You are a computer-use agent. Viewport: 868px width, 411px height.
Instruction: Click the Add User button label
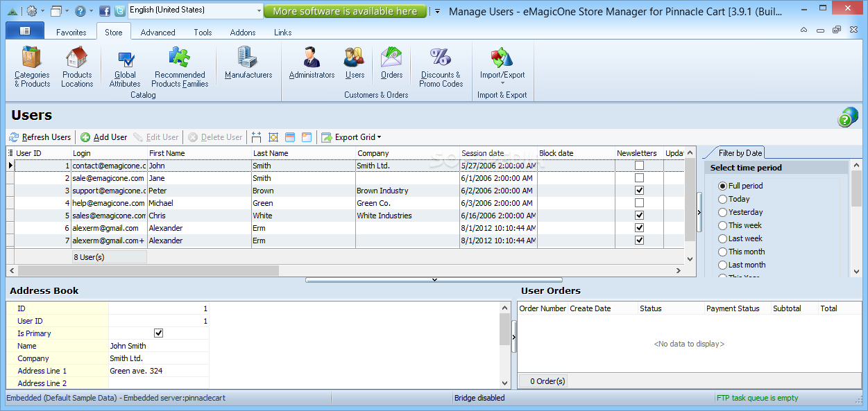tap(110, 137)
